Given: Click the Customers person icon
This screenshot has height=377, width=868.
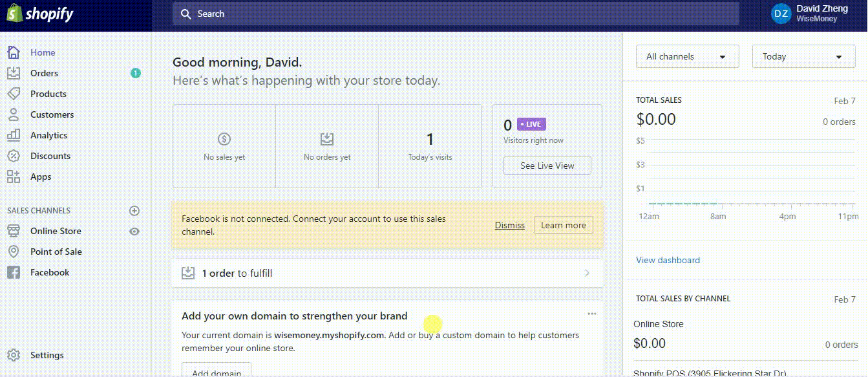Looking at the screenshot, I should (13, 114).
